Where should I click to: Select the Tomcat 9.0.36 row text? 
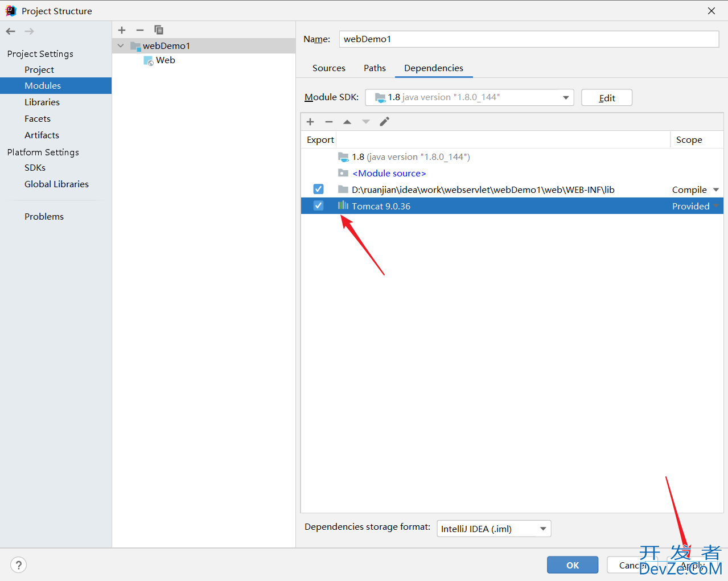[381, 206]
